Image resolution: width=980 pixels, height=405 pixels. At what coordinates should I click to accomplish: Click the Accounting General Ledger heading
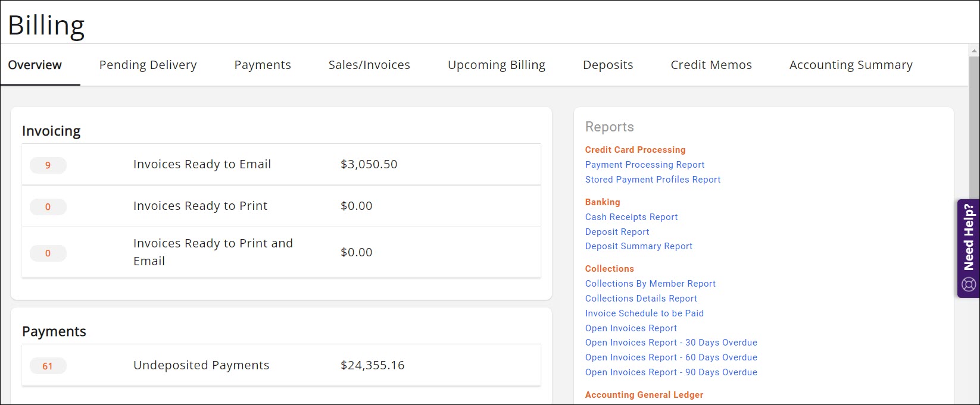click(x=644, y=395)
